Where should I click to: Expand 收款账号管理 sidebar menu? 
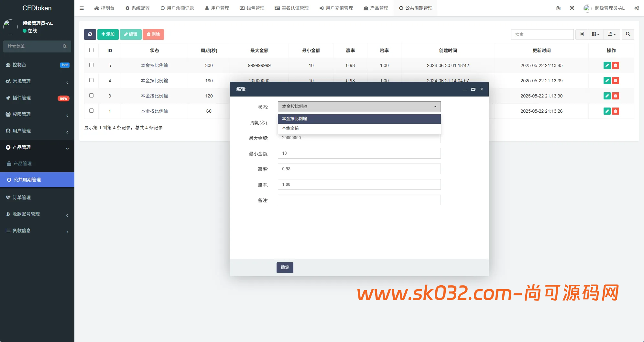[37, 214]
